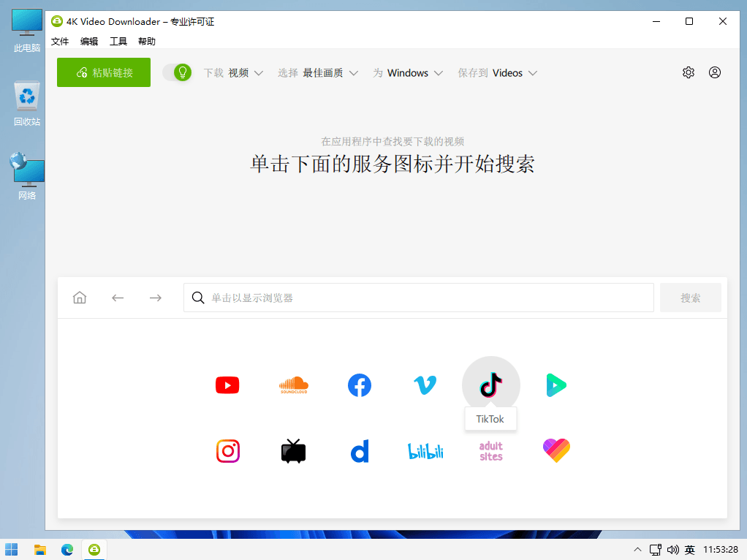This screenshot has width=747, height=560.
Task: Select the SoundCloud service
Action: [x=293, y=385]
